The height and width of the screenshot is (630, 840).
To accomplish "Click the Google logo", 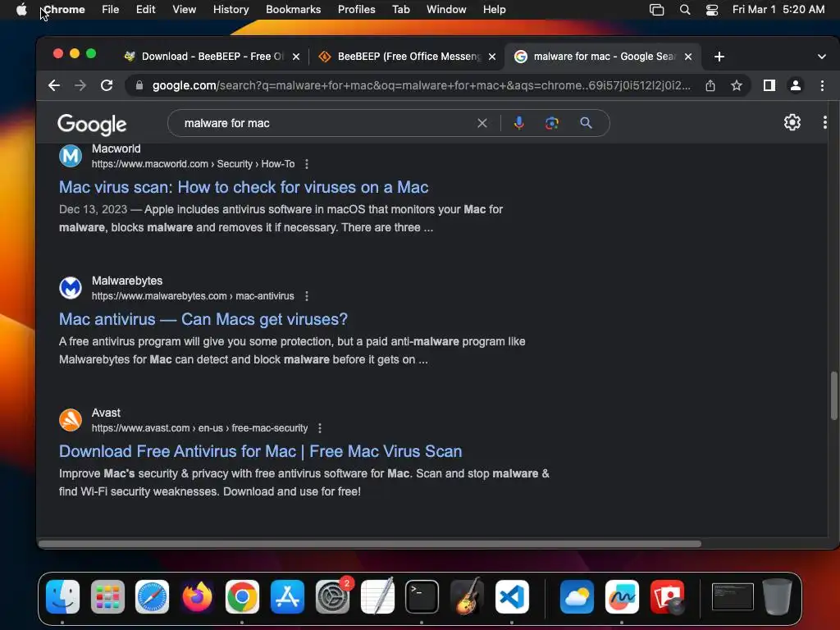I will [92, 125].
